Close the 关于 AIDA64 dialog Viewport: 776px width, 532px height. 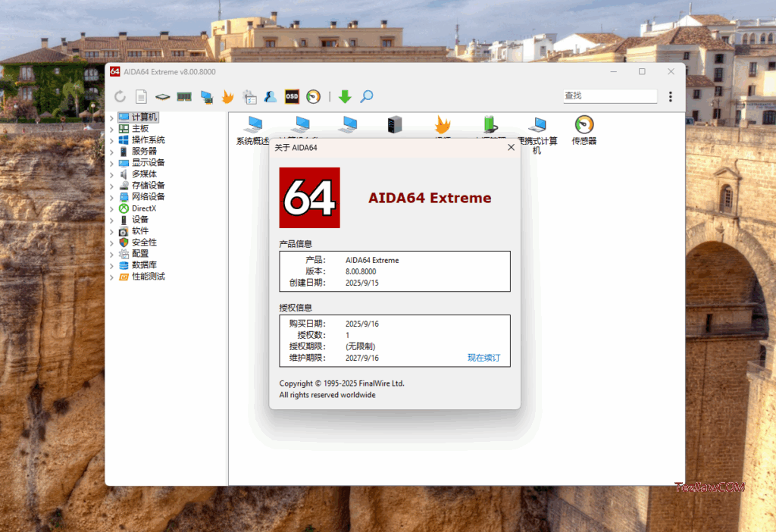coord(512,148)
